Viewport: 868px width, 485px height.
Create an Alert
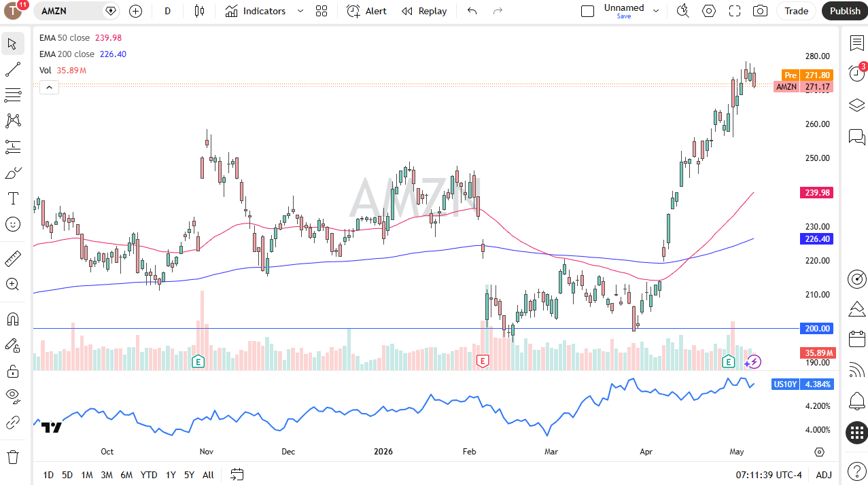[366, 11]
